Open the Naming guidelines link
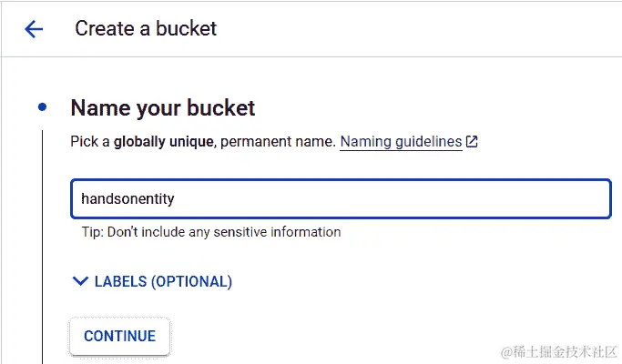The width and height of the screenshot is (622, 364). pyautogui.click(x=401, y=143)
